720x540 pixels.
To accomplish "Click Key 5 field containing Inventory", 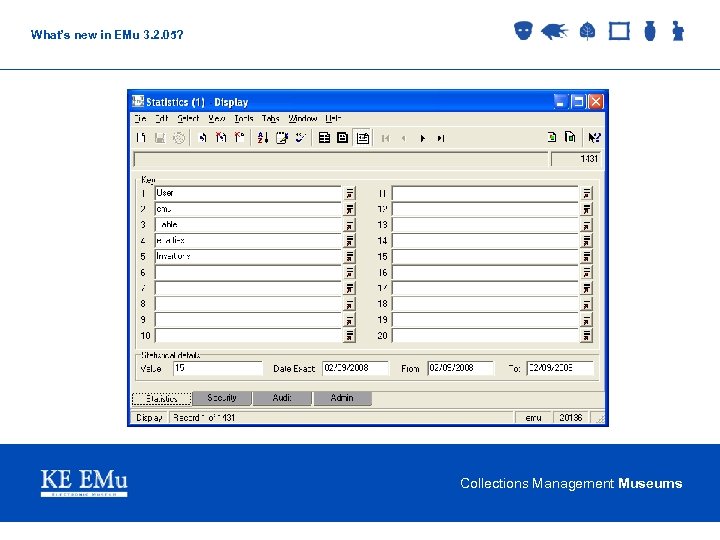I will point(248,257).
